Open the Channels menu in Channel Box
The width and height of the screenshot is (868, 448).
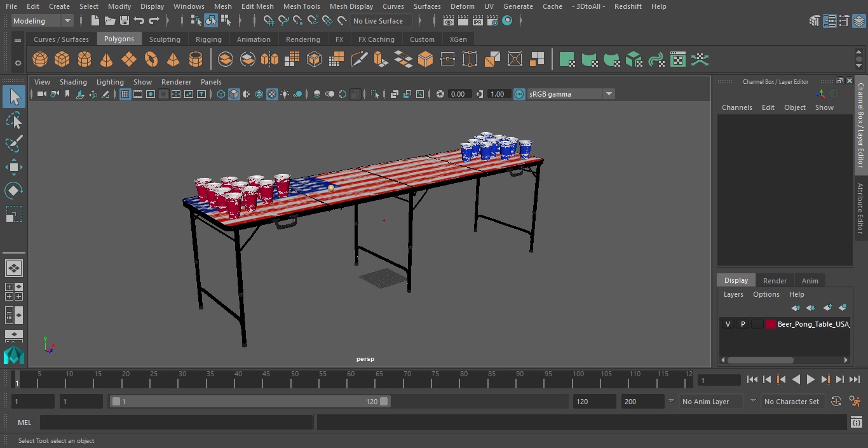tap(736, 107)
